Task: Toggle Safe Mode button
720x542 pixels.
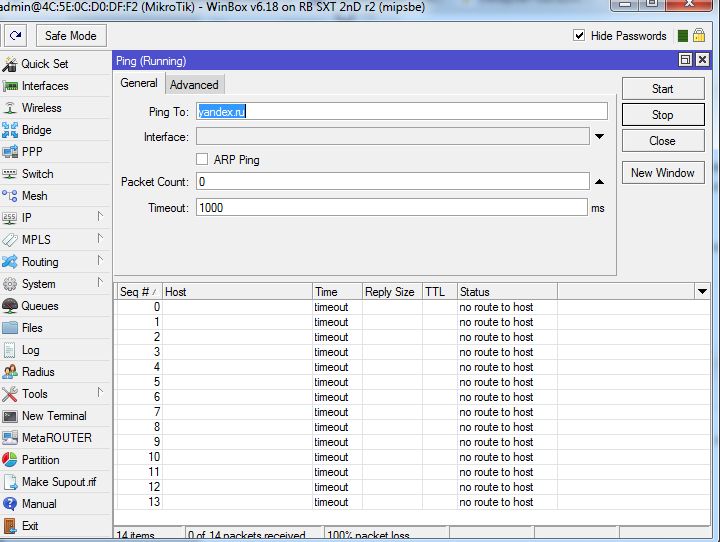Action: pyautogui.click(x=71, y=36)
